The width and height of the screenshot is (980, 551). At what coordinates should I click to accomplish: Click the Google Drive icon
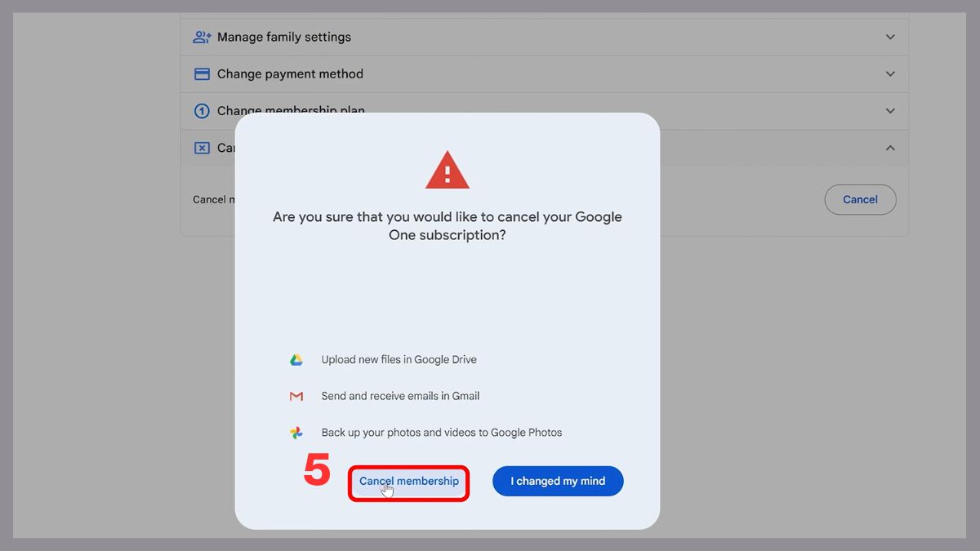click(296, 360)
